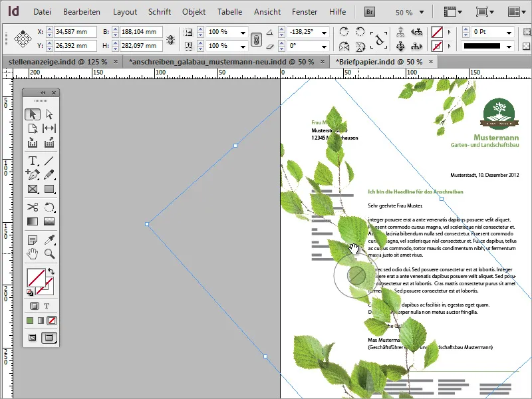Screen dimensions: 532x399
Task: Open the Schrift menu
Action: click(x=160, y=12)
